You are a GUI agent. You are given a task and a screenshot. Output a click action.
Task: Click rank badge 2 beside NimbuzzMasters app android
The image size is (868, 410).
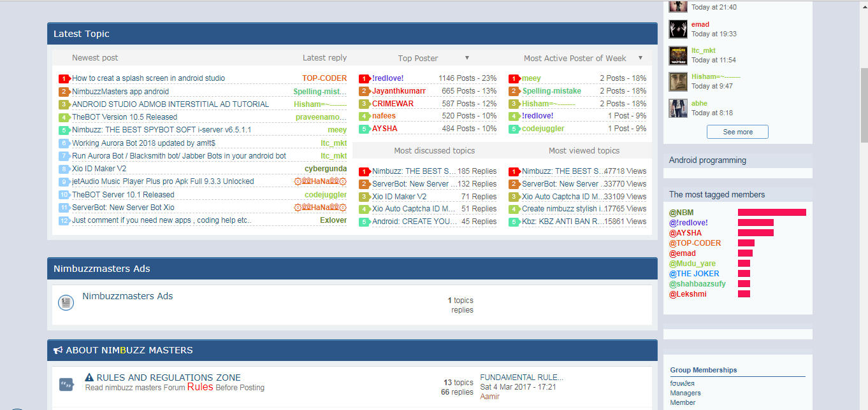pyautogui.click(x=64, y=92)
